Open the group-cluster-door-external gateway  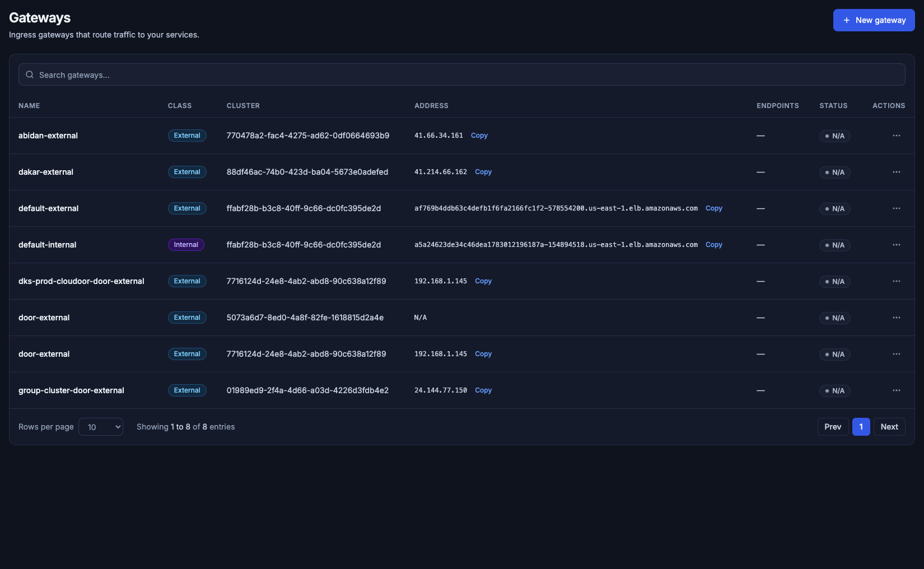(71, 390)
